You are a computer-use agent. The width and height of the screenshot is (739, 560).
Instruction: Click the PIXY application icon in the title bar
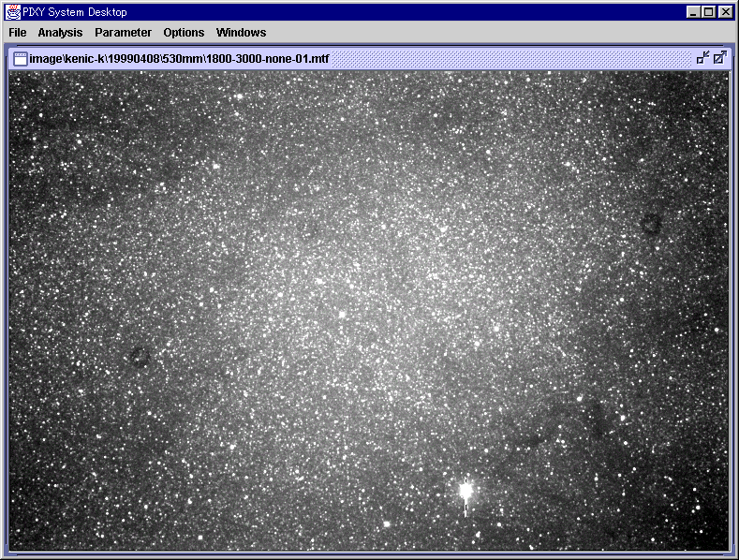point(13,12)
